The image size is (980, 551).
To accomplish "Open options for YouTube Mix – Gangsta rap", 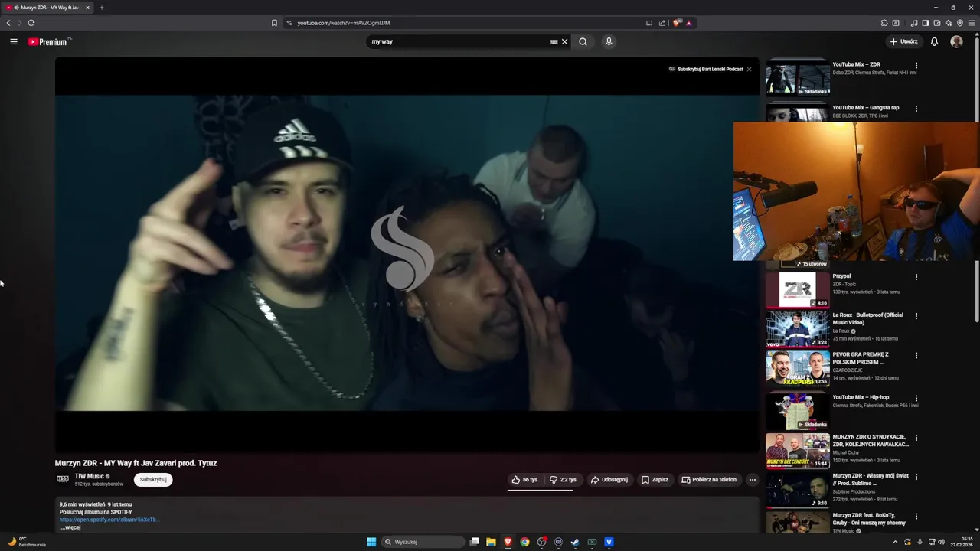I will [916, 109].
